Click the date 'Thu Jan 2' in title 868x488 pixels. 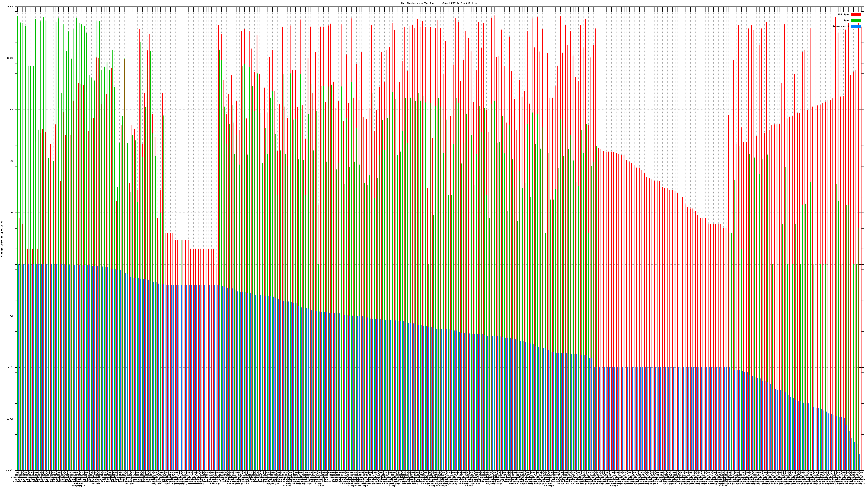[x=431, y=3]
